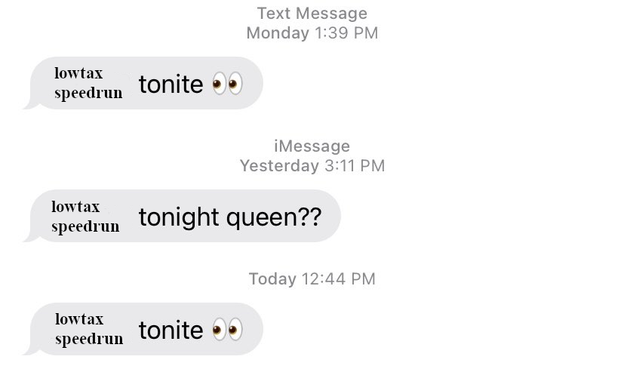Viewport: 624px width, 369px height.
Task: Click the 'iMessage' label
Action: (312, 146)
